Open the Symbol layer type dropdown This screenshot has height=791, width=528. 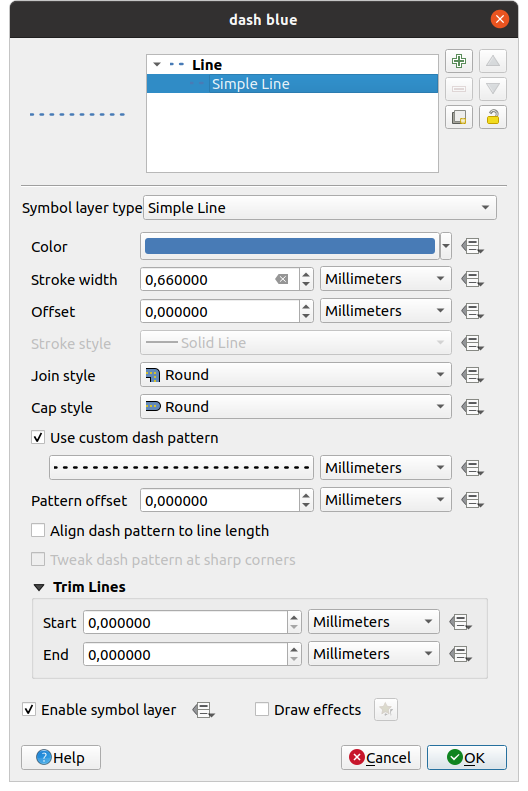(320, 208)
